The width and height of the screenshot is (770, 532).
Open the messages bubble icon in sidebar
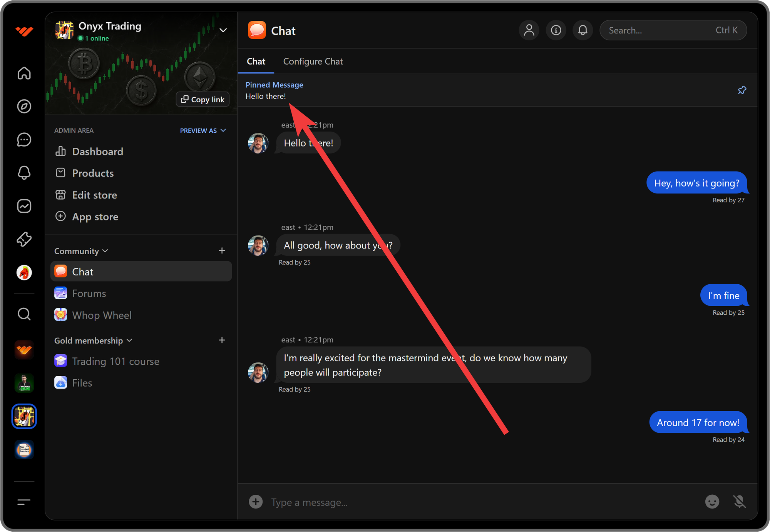[x=24, y=140]
